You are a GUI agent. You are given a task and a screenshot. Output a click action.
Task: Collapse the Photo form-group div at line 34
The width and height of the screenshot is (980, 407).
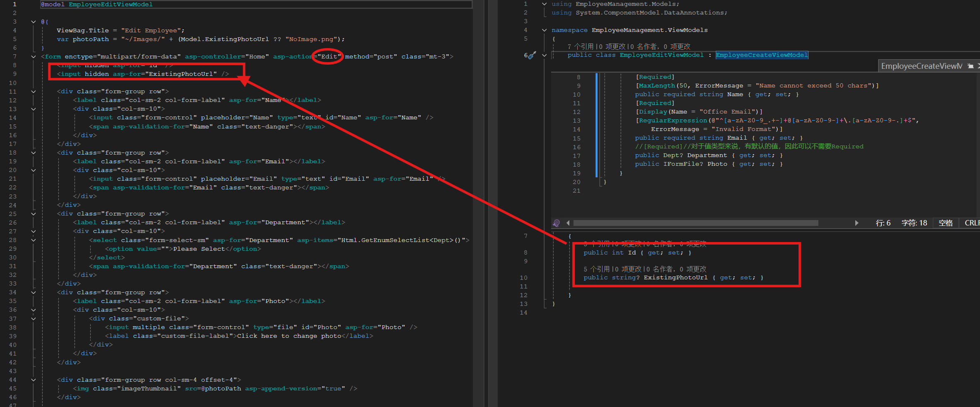click(x=34, y=293)
